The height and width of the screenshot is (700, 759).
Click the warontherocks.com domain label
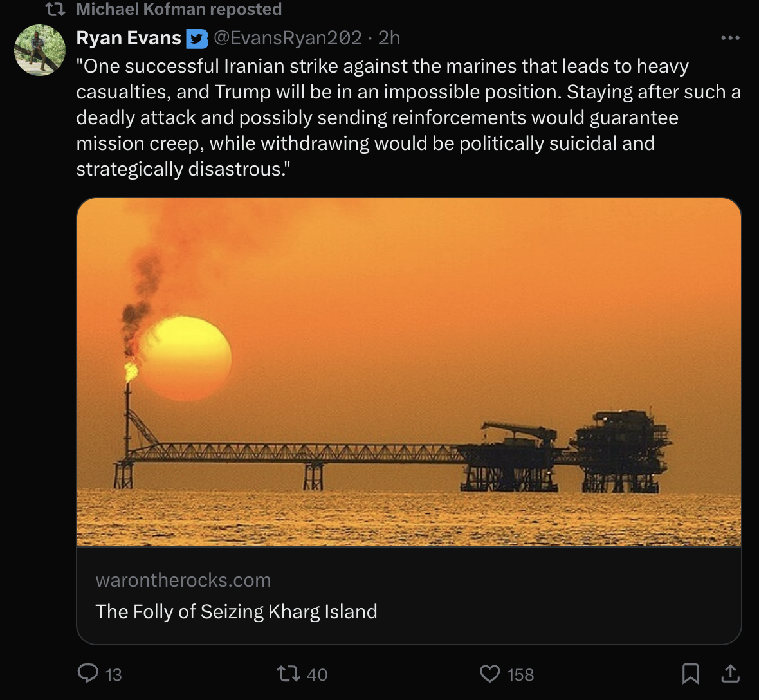point(183,580)
